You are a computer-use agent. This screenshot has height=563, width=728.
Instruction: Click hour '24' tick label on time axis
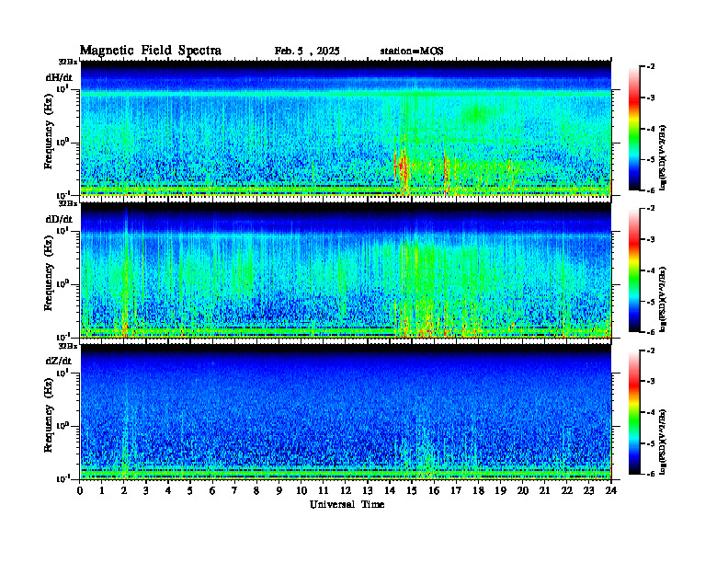[x=611, y=491]
